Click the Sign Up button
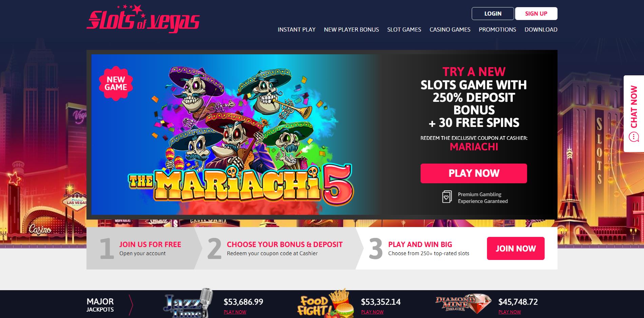Viewport: 644px width, 318px height. point(536,14)
